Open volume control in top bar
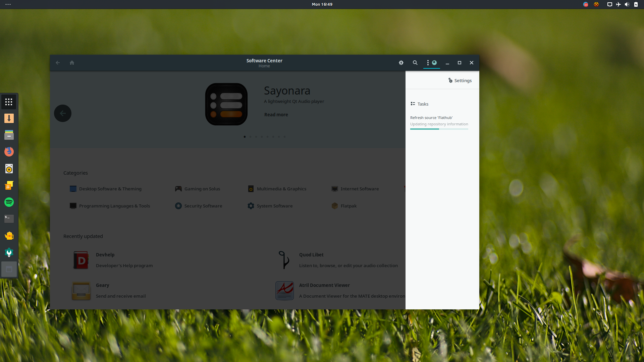 (627, 4)
